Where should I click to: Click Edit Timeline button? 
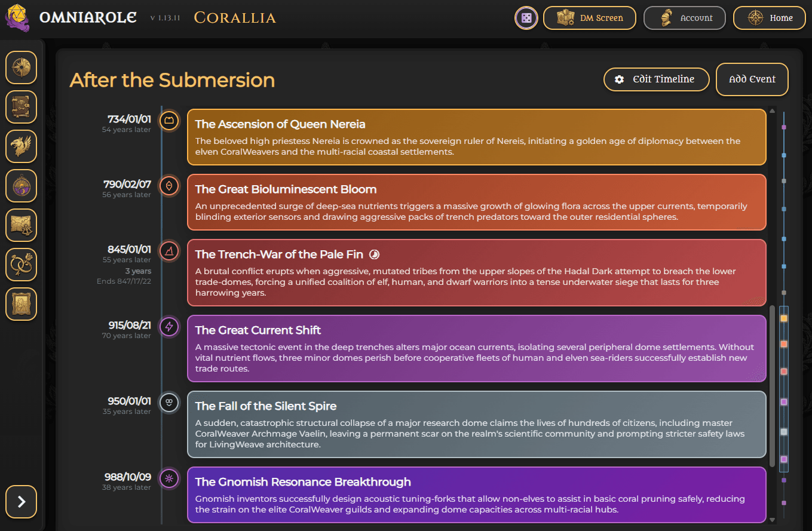coord(657,79)
